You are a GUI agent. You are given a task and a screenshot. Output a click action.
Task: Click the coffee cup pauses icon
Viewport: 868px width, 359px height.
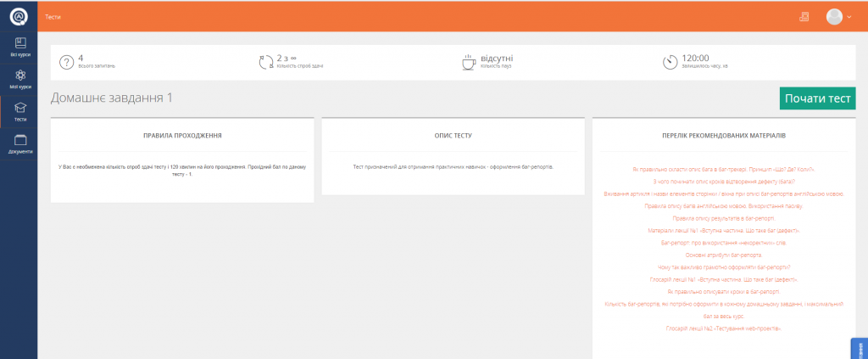click(x=469, y=62)
